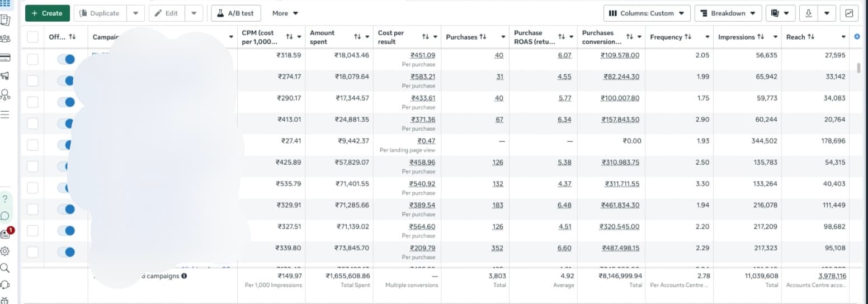Click the search magnifier in left sidebar
This screenshot has height=304, width=868.
click(5, 268)
